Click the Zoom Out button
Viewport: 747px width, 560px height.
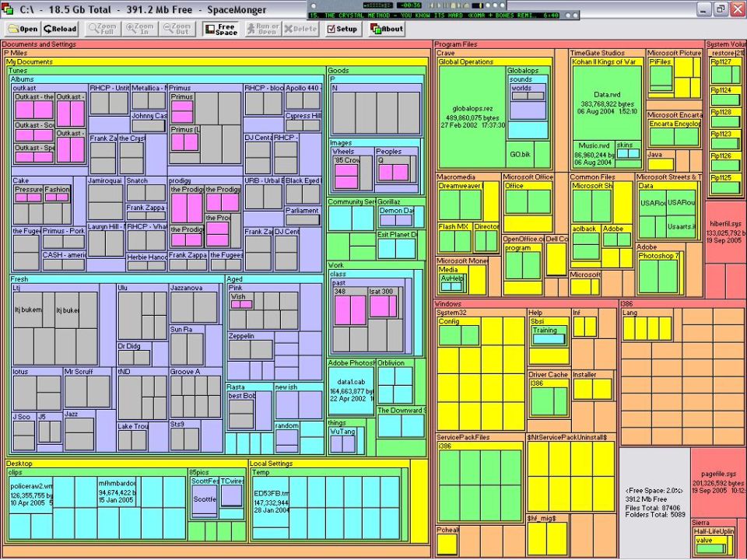click(177, 29)
